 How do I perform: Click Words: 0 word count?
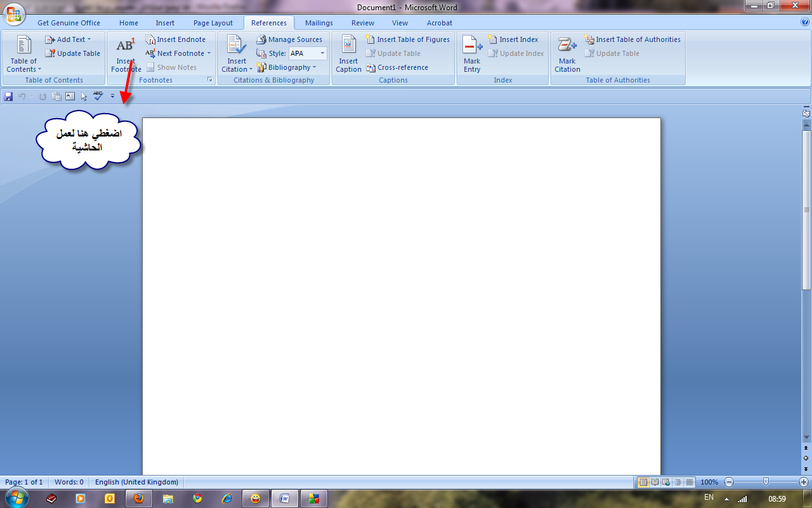coord(69,482)
